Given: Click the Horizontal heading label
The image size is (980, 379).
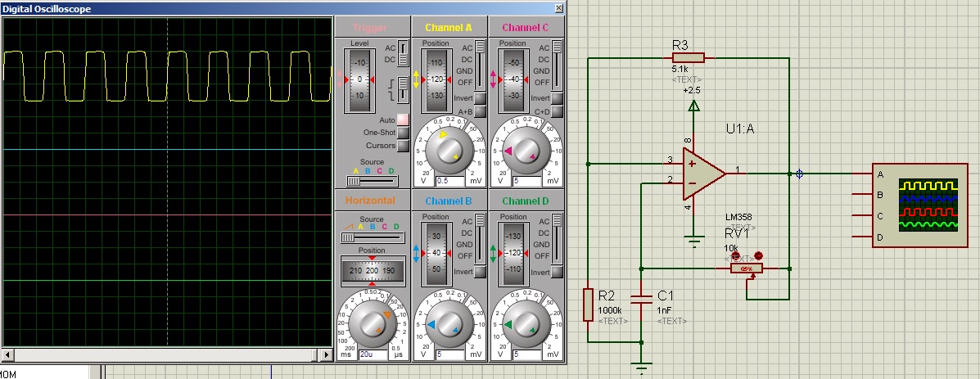Looking at the screenshot, I should click(x=370, y=201).
